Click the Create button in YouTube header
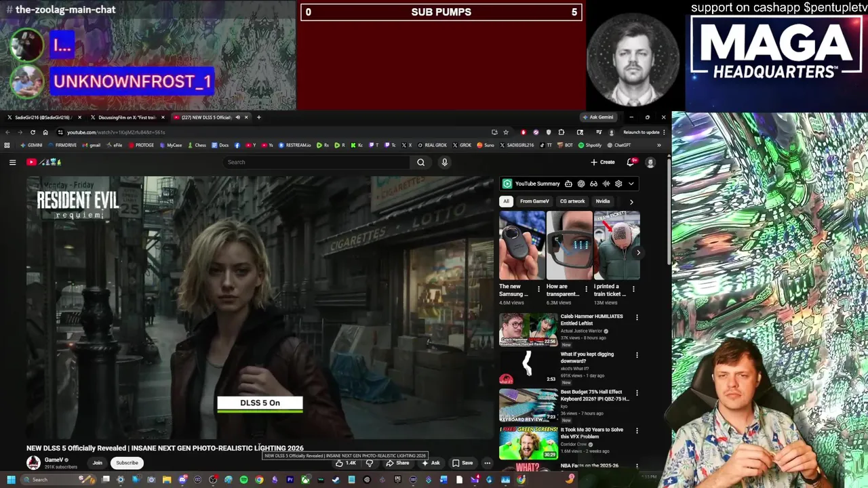Image resolution: width=868 pixels, height=488 pixels. [603, 162]
